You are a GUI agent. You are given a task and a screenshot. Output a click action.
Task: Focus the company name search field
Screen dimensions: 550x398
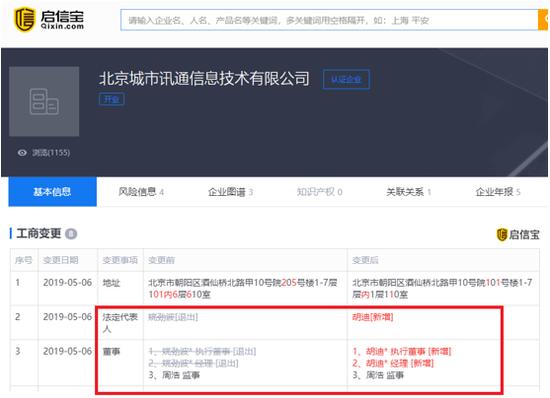(329, 20)
